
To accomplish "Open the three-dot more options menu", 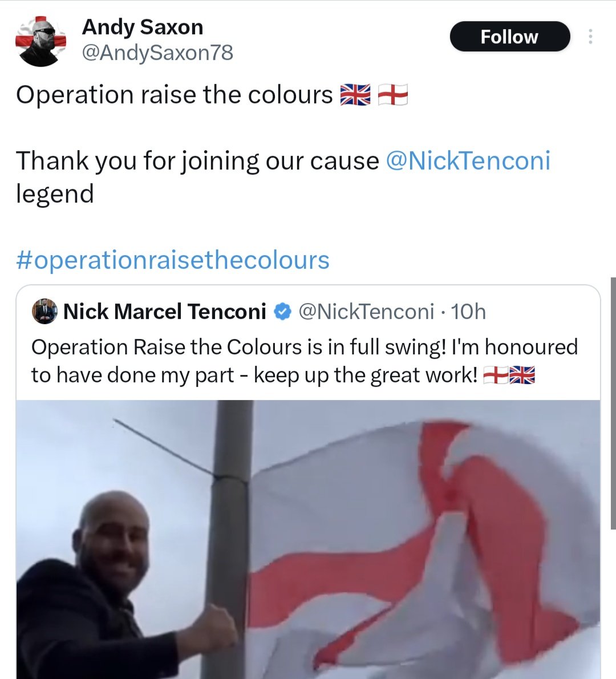I will 590,37.
